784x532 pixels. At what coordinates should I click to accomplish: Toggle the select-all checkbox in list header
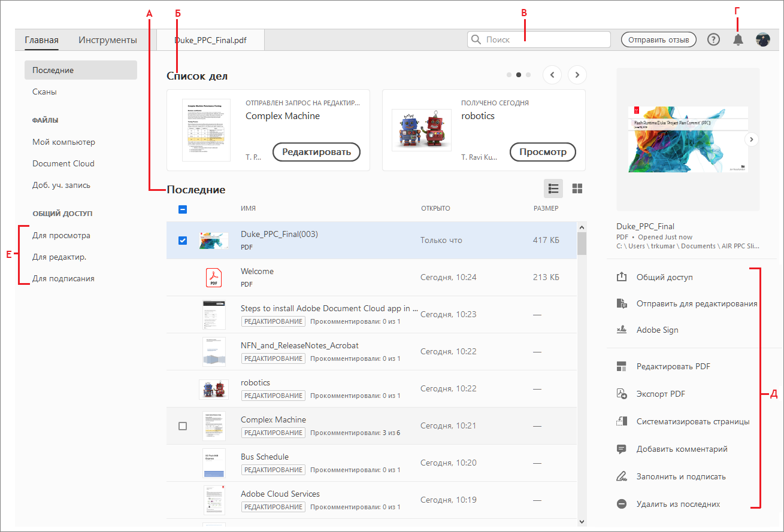click(183, 209)
